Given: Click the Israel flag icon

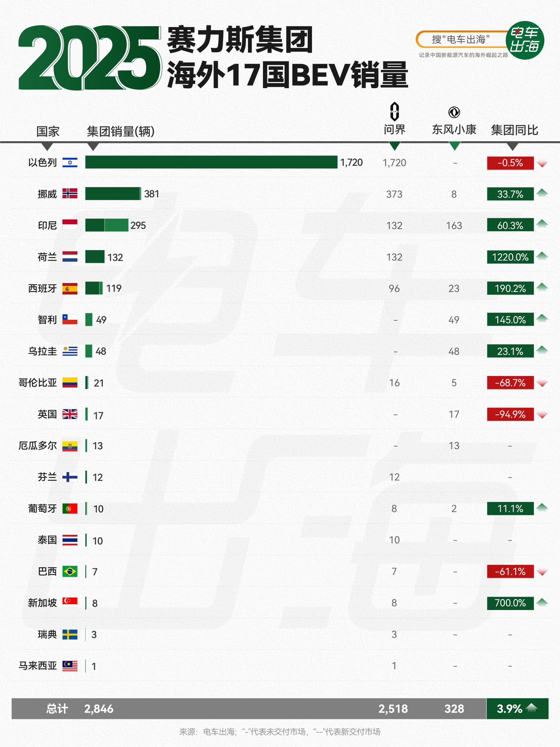Looking at the screenshot, I should click(x=70, y=163).
